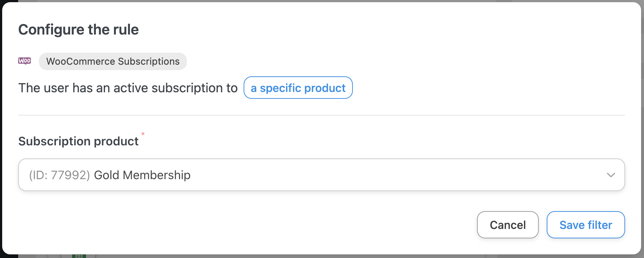Click the WooCommerce Subscriptions badge
The image size is (644, 258).
[x=113, y=61]
